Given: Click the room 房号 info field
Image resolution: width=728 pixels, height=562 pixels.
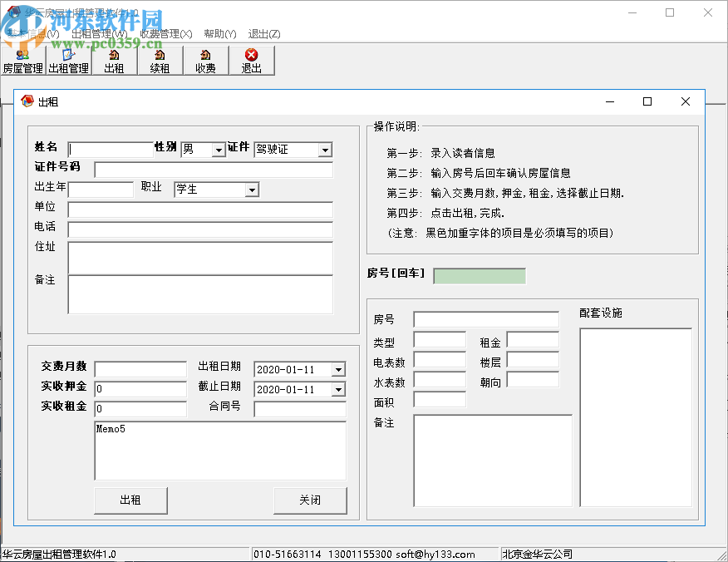Looking at the screenshot, I should point(486,319).
